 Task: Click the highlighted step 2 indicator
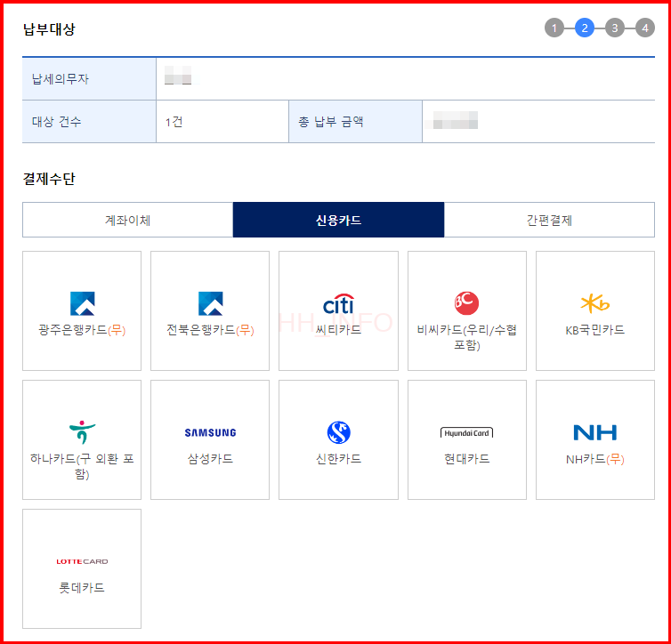(x=585, y=28)
